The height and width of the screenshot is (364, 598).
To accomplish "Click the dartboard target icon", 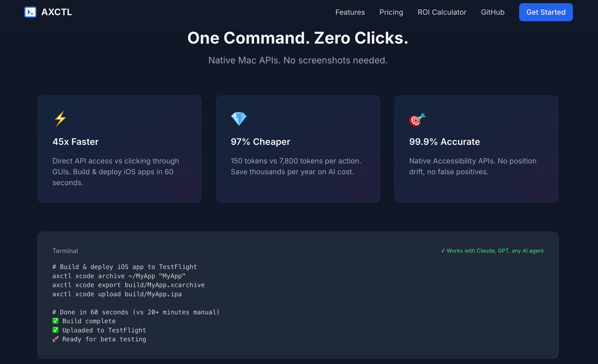I will (x=417, y=120).
